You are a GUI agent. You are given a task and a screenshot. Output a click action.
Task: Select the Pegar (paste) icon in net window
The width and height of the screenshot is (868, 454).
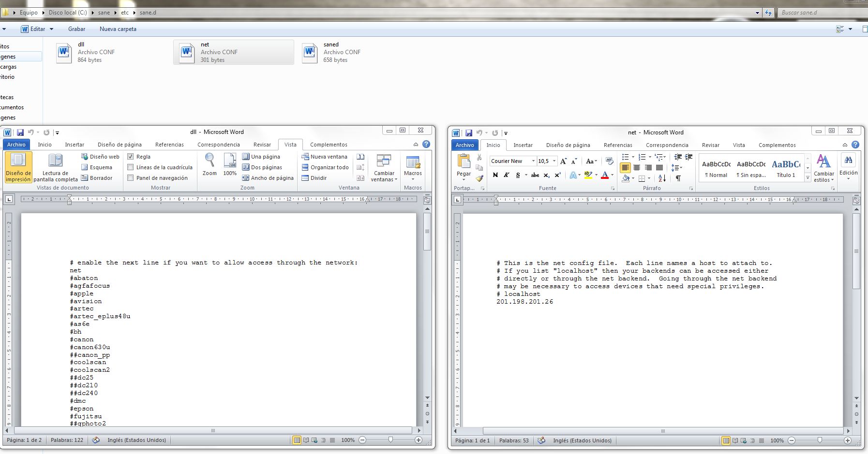464,162
